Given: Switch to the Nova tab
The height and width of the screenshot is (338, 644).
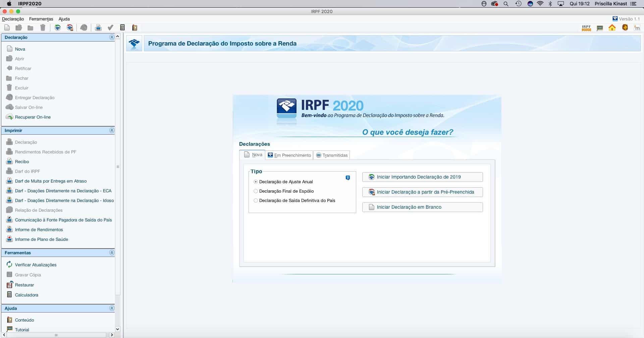Looking at the screenshot, I should tap(253, 155).
